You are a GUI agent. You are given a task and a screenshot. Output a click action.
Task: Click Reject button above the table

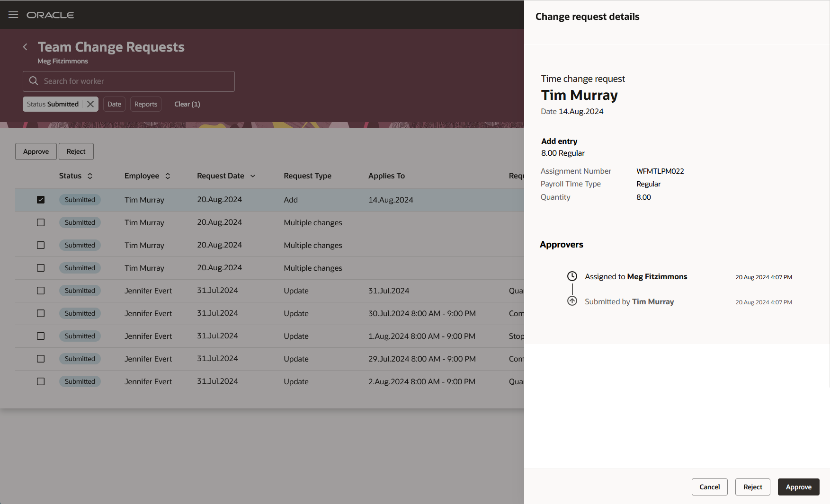click(x=76, y=151)
